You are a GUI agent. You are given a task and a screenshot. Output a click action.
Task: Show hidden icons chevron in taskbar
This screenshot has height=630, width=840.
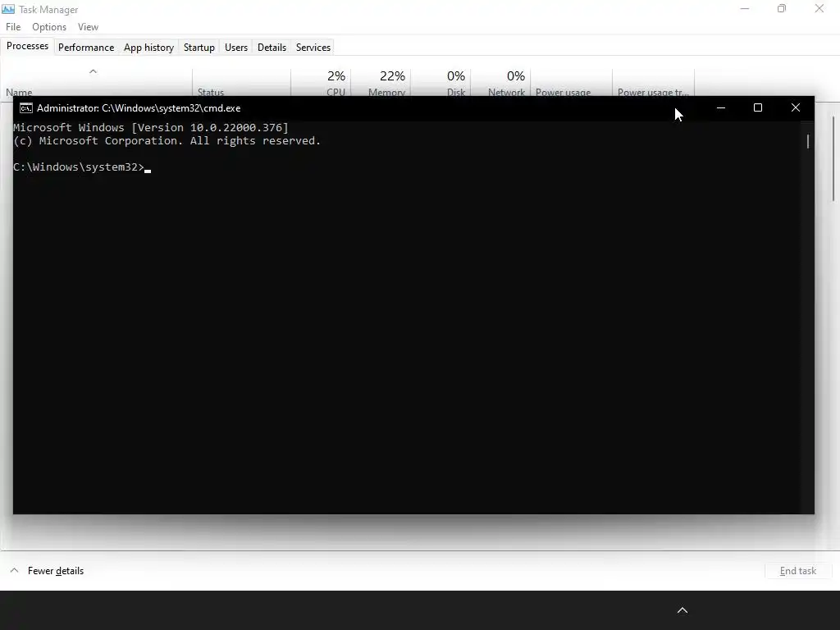682,610
